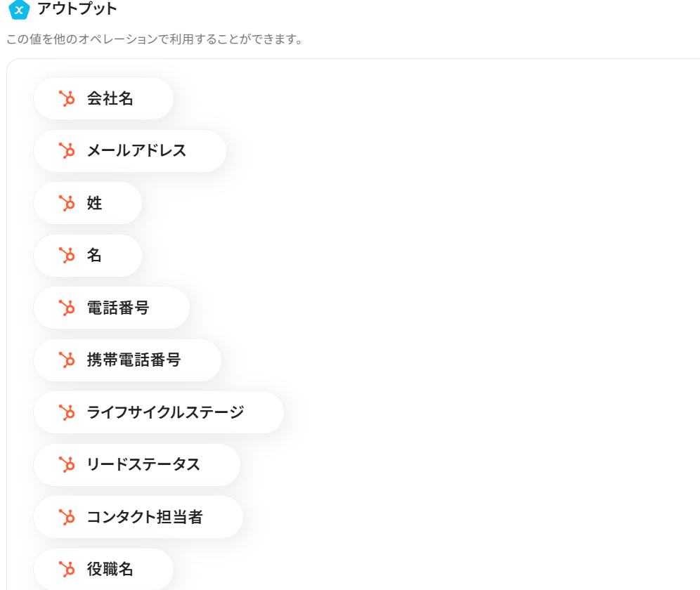Click the HubSpot icon beside メールアドレス
This screenshot has width=700, height=590.
pyautogui.click(x=67, y=150)
